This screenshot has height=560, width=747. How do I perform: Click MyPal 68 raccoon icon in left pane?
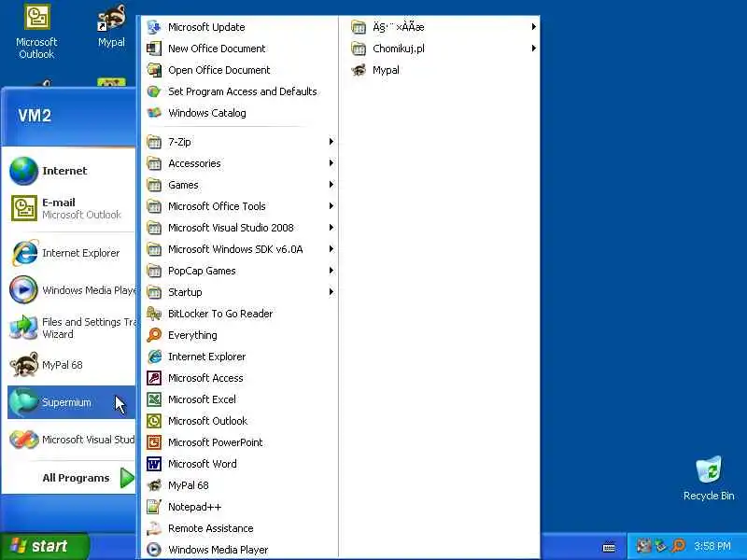coord(24,365)
